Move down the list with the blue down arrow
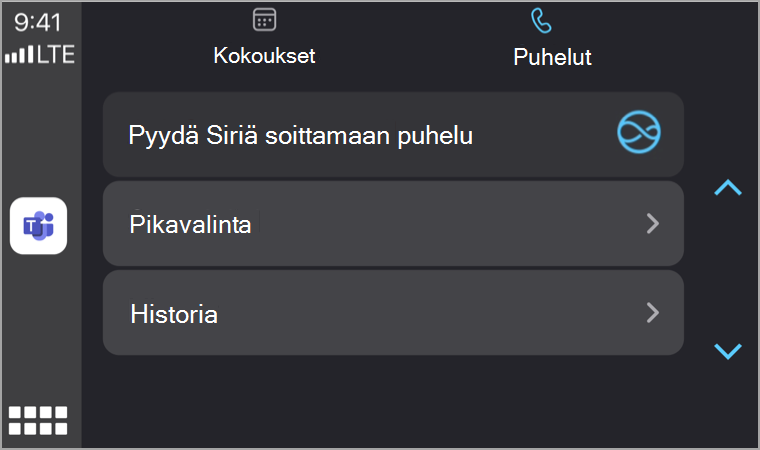 728,351
